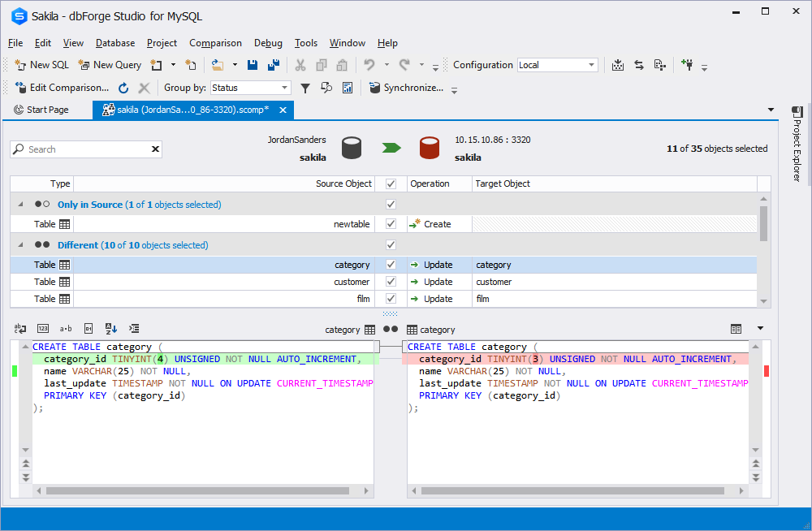
Task: Toggle the film table checkbox
Action: tap(391, 299)
